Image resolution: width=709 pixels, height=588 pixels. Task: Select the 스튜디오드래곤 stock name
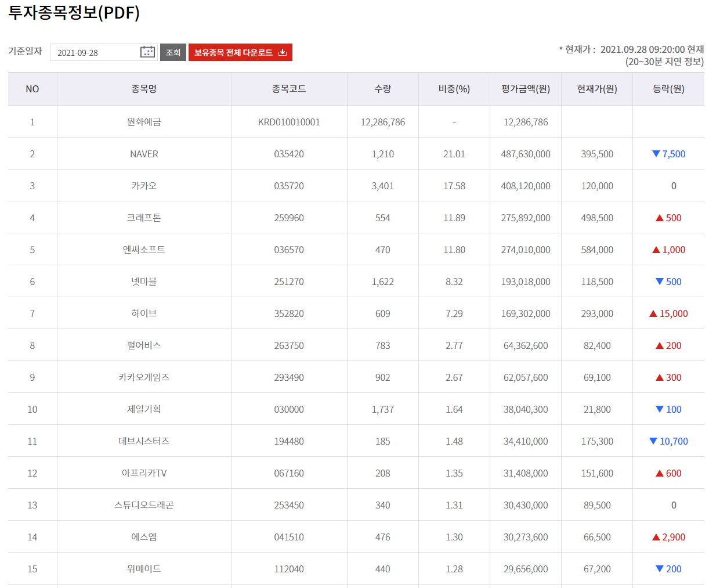(144, 505)
